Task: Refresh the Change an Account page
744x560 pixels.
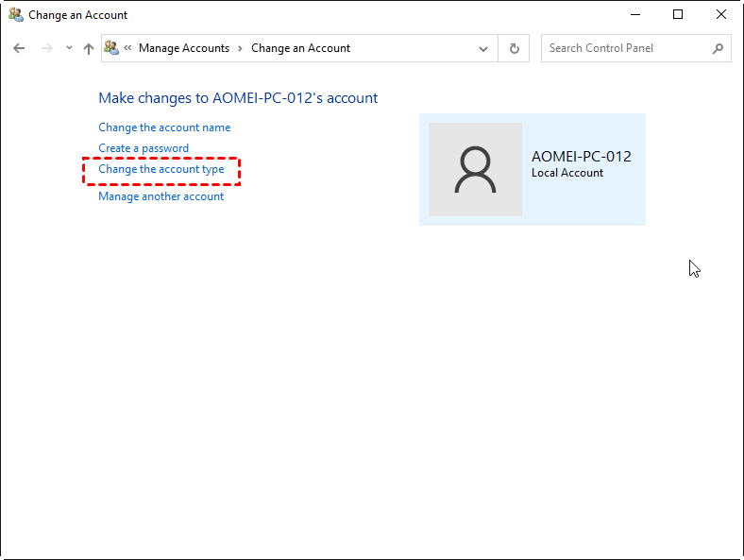Action: click(514, 48)
